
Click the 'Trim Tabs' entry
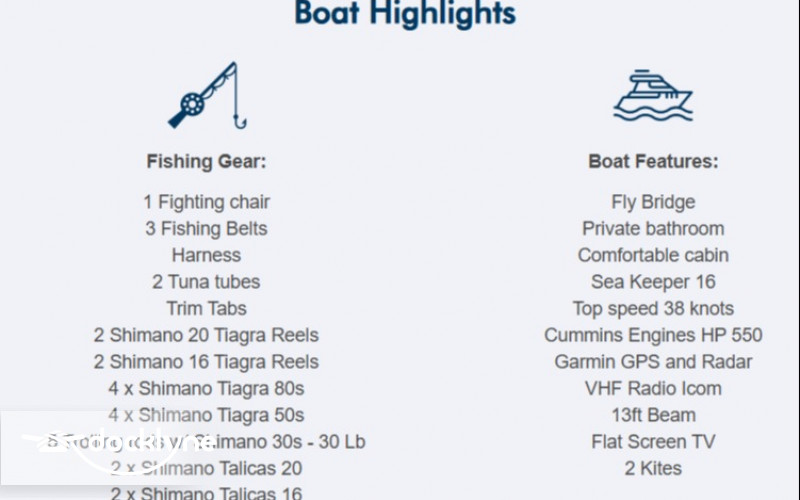tap(206, 308)
